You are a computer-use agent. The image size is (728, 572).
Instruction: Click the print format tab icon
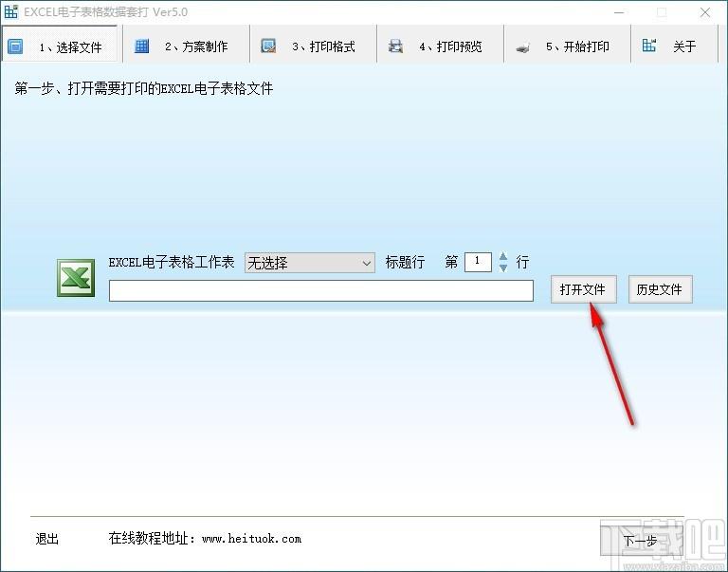tap(268, 46)
